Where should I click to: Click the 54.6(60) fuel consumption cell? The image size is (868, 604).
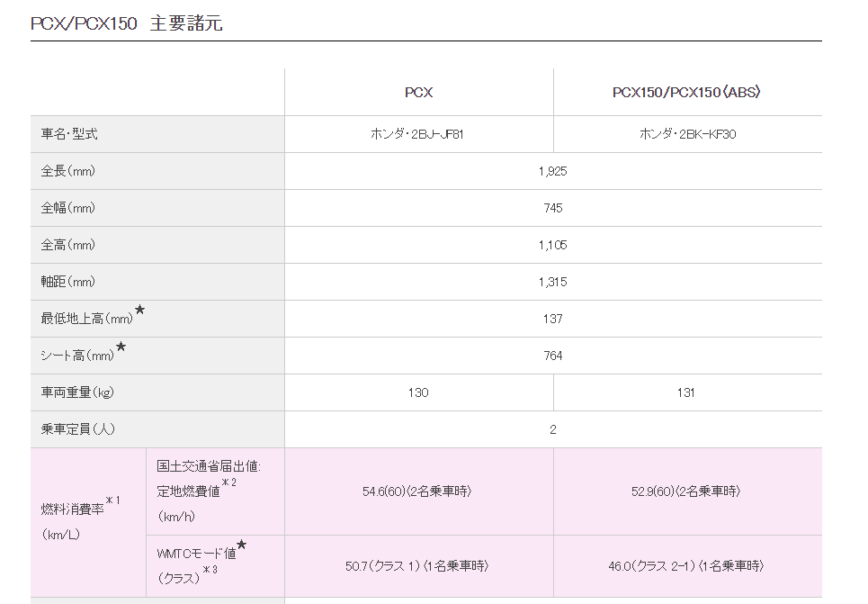pyautogui.click(x=416, y=491)
